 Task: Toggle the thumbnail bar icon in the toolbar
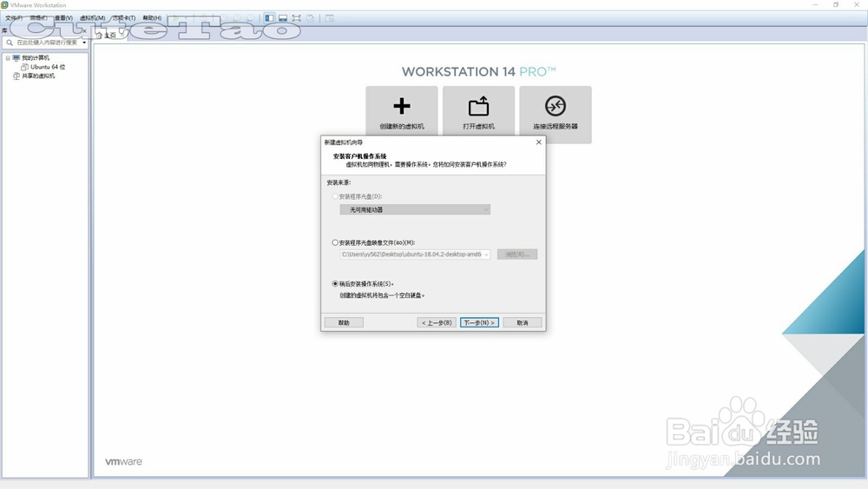[283, 17]
